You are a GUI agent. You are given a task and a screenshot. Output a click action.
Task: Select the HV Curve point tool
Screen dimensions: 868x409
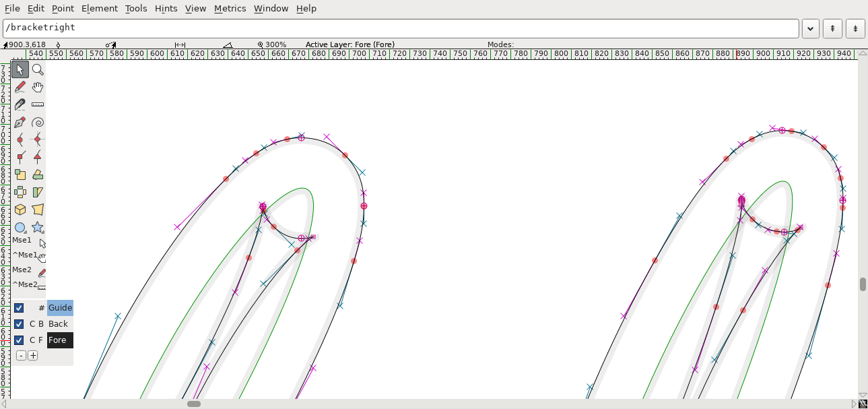[38, 139]
